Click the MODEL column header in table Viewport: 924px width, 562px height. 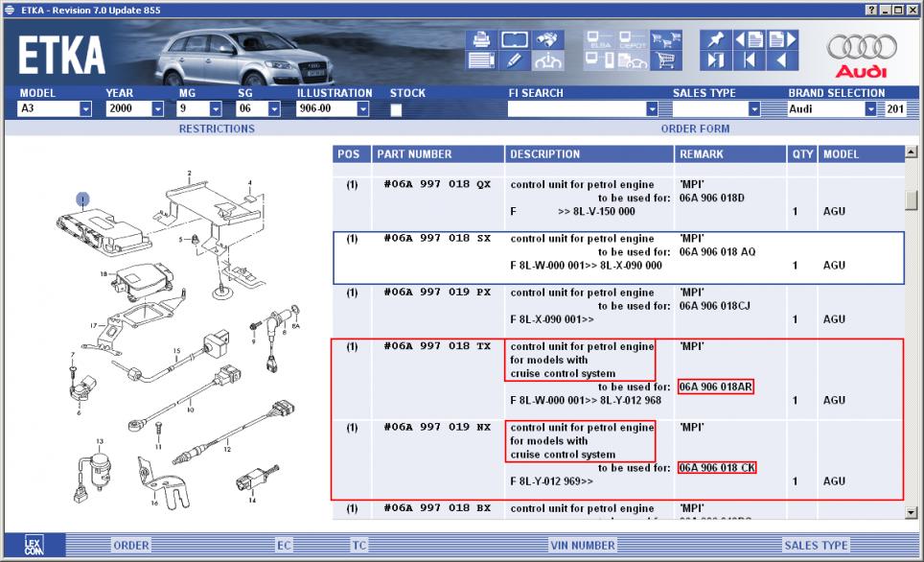click(x=861, y=154)
